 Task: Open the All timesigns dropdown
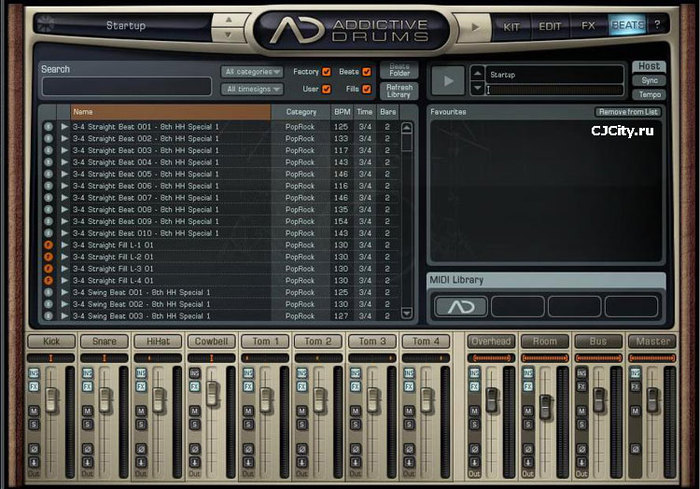(x=252, y=89)
